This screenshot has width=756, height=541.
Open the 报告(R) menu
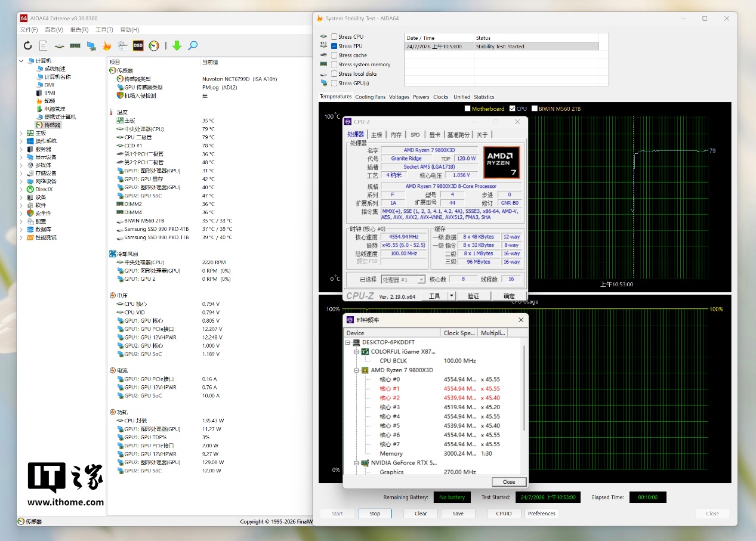tap(79, 30)
